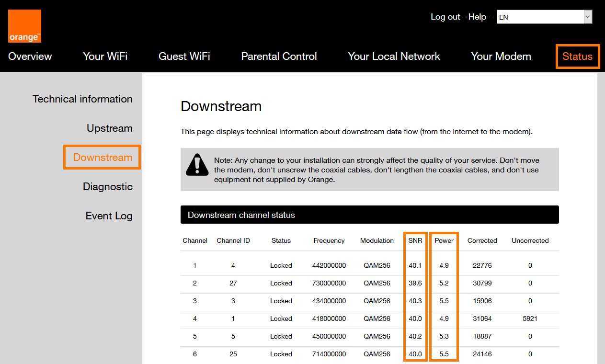Open the Help link
The height and width of the screenshot is (364, 605).
(477, 17)
